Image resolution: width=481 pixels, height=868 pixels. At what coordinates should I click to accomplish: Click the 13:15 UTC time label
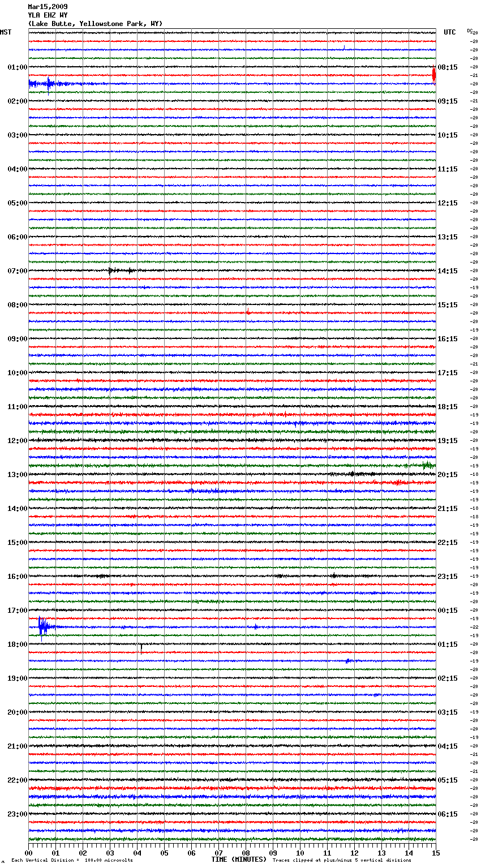coord(448,237)
